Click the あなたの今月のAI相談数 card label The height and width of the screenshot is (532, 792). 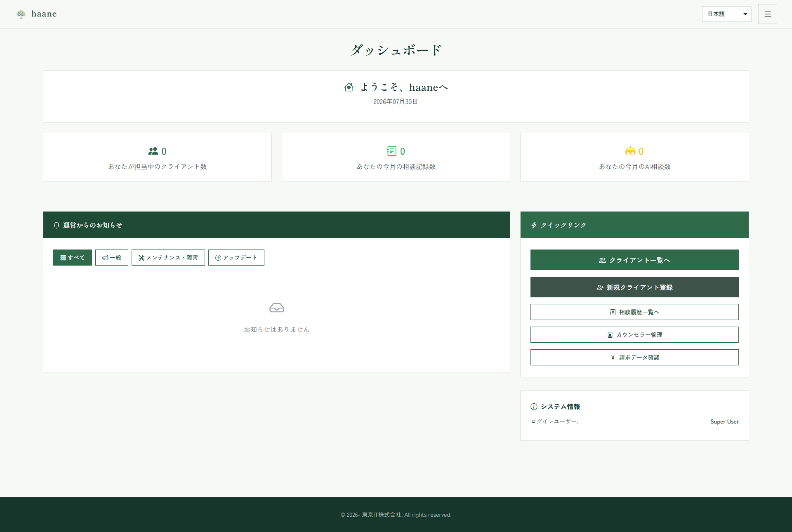635,167
